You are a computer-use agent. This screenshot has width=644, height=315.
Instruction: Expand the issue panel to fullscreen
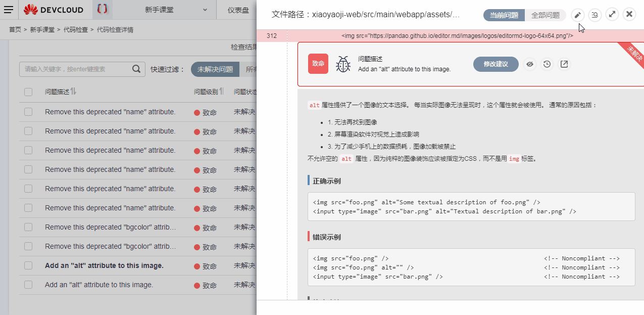(612, 15)
